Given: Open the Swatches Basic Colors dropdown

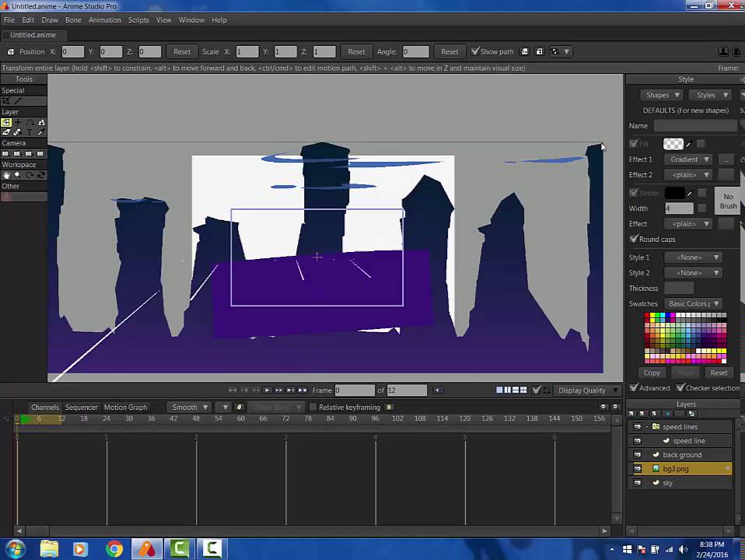Looking at the screenshot, I should (693, 303).
